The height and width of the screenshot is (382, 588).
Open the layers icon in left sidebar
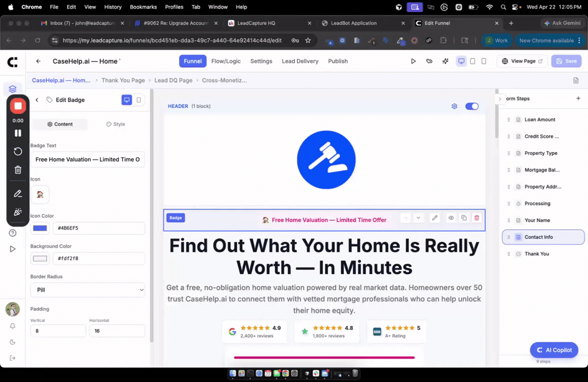(13, 89)
